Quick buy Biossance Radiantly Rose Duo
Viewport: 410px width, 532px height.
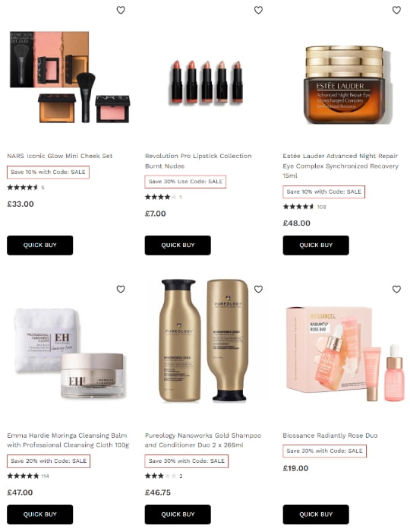coord(316,515)
